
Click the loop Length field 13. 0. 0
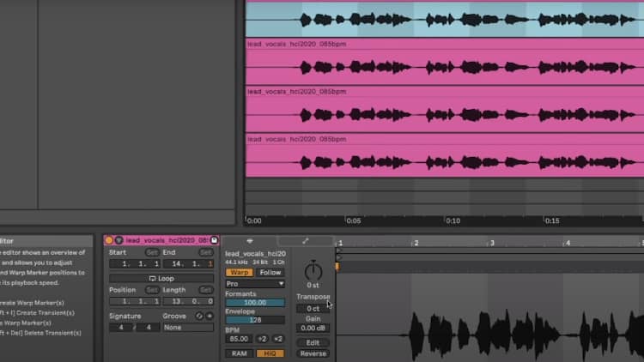point(189,301)
